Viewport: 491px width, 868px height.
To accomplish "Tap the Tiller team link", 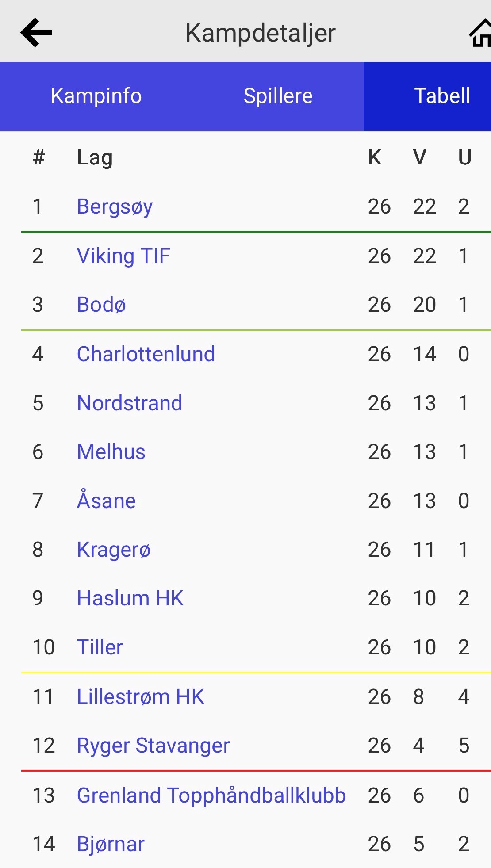I will tap(100, 647).
